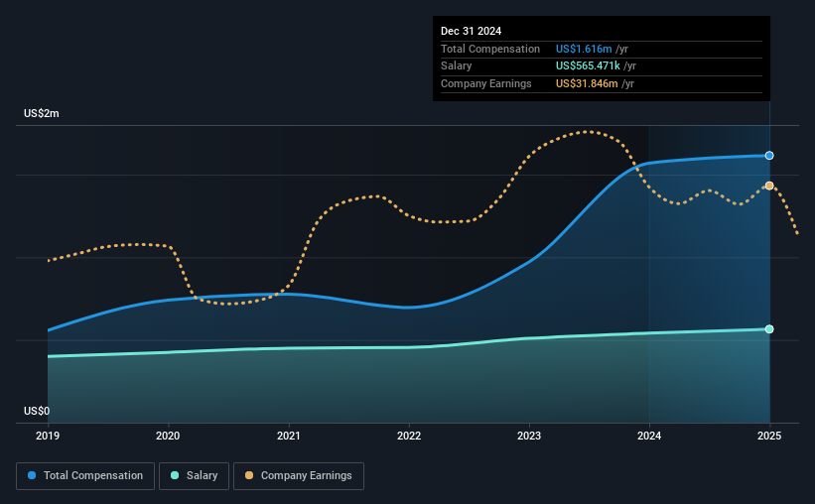Click the teal Salary data point marker
The height and width of the screenshot is (504, 815).
point(769,329)
